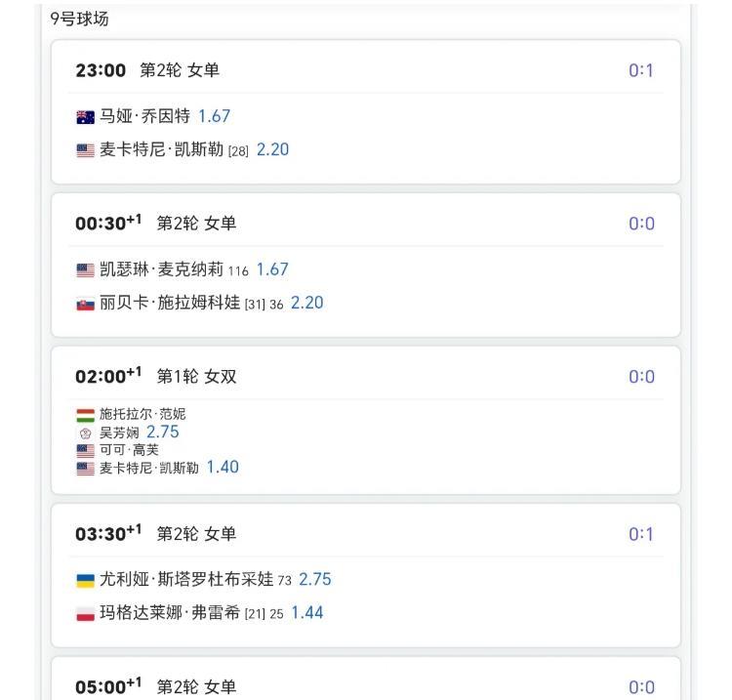Select the 2.20 odds for 丽贝卡·施拉姆科娃
The width and height of the screenshot is (732, 700).
click(306, 303)
